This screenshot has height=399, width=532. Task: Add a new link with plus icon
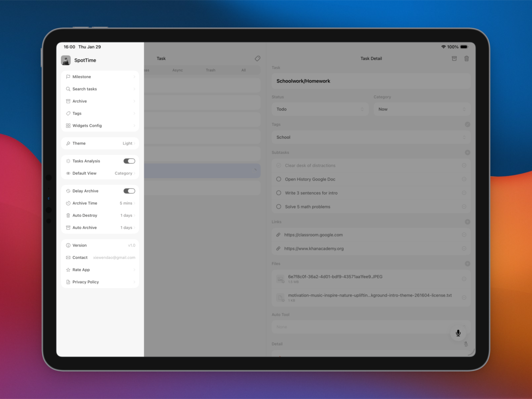[467, 222]
